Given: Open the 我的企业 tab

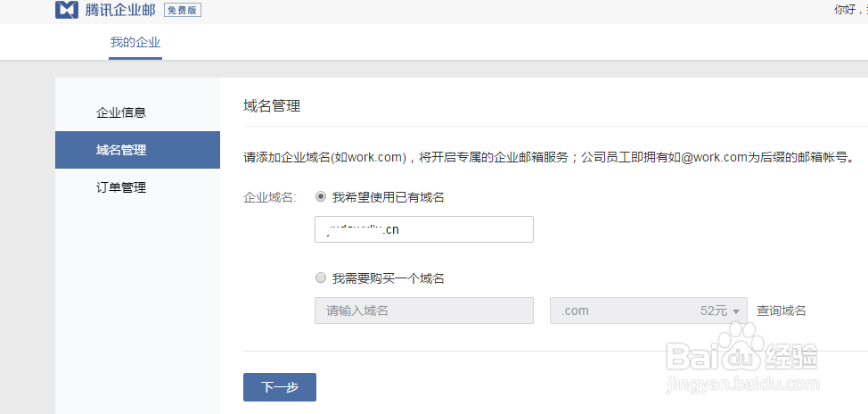Looking at the screenshot, I should coord(135,43).
